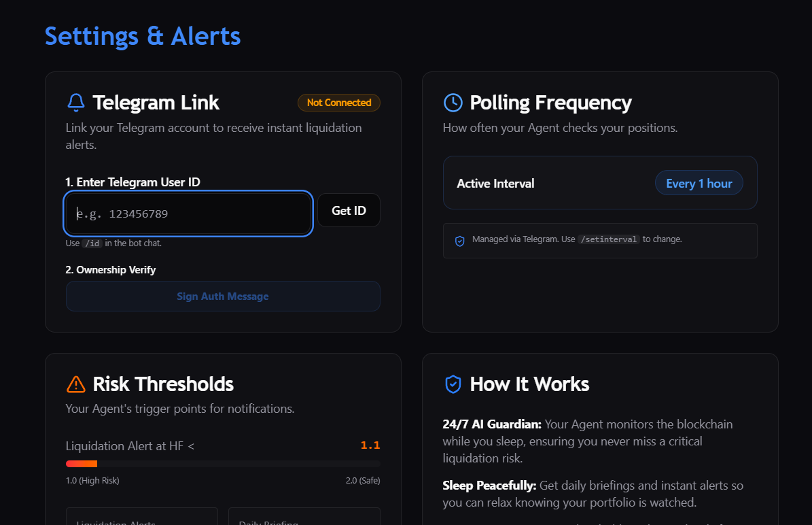This screenshot has height=525, width=812.
Task: Click the Liquidation Alerts card
Action: point(141,518)
